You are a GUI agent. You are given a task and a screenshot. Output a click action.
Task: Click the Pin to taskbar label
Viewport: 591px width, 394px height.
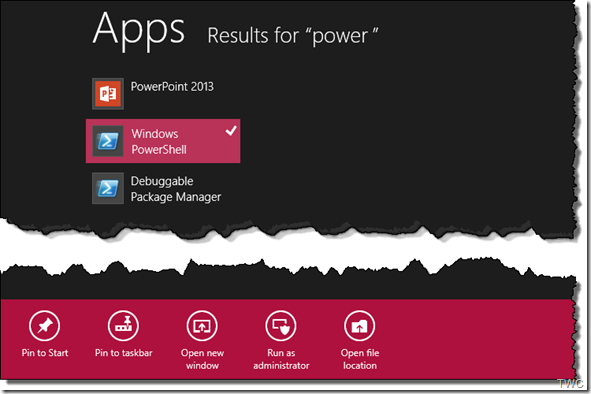pyautogui.click(x=124, y=353)
